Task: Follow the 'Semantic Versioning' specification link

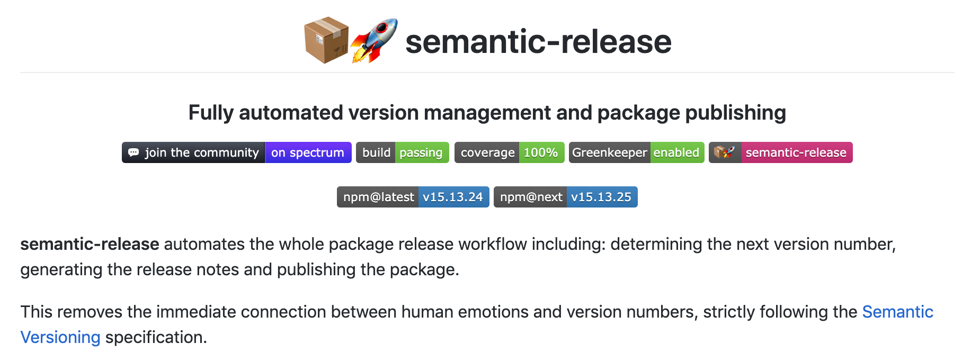Action: [x=897, y=312]
